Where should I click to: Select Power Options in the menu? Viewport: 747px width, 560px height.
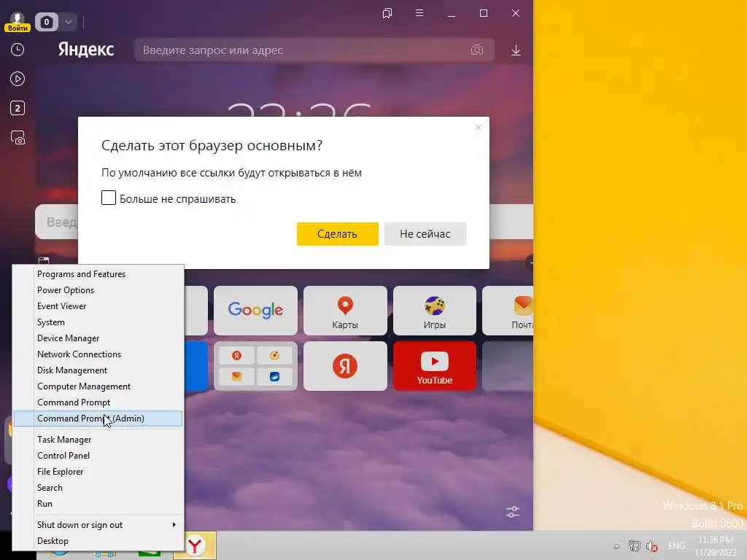point(98,290)
